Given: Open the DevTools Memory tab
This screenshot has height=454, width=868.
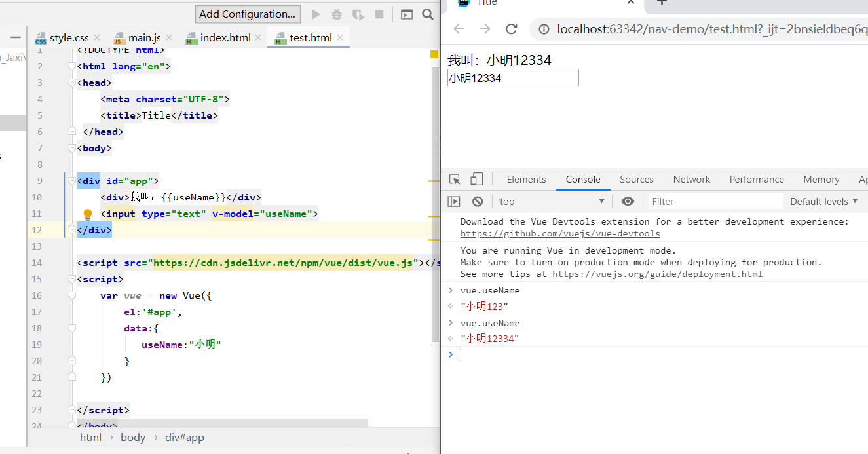Looking at the screenshot, I should pos(821,180).
